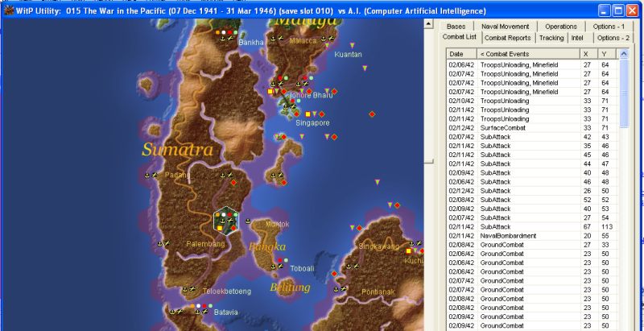Screen dimensions: 644x331
Task: Click the combat list vertical scrollbar thumb
Action: (624, 93)
